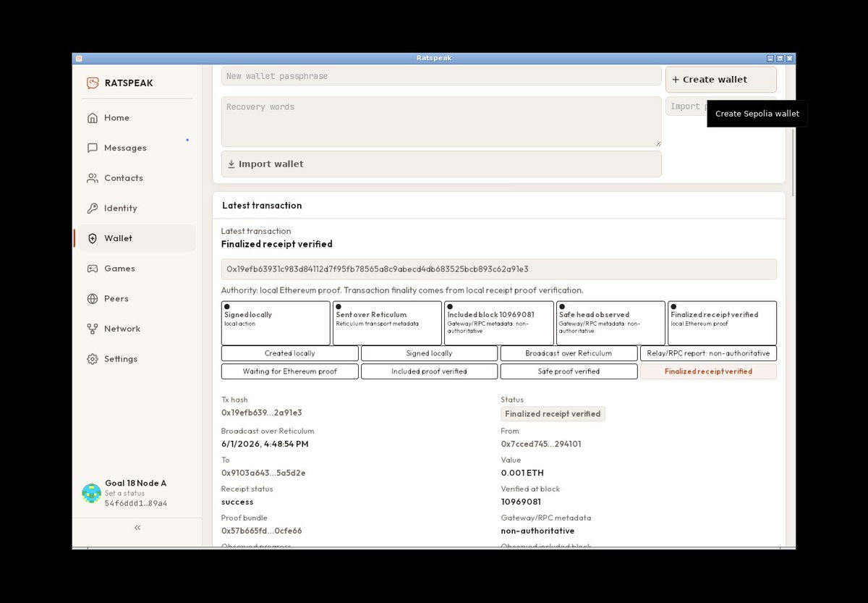
Task: Click the 0.001 ETH value
Action: click(522, 473)
